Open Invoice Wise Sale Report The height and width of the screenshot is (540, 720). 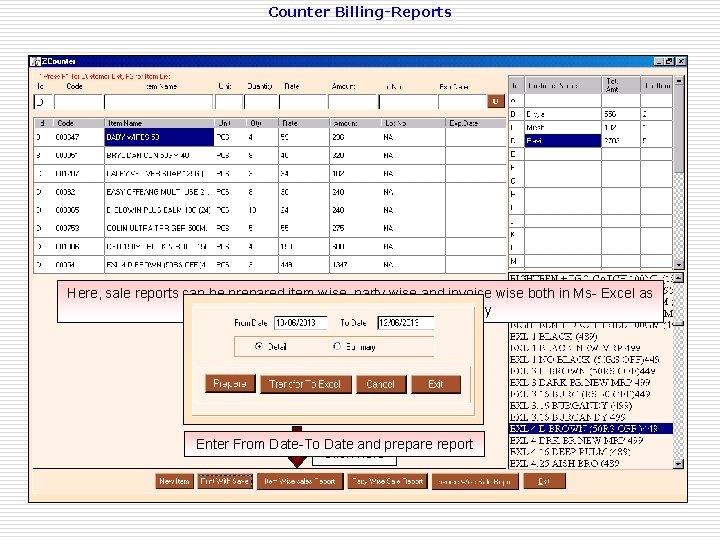475,481
